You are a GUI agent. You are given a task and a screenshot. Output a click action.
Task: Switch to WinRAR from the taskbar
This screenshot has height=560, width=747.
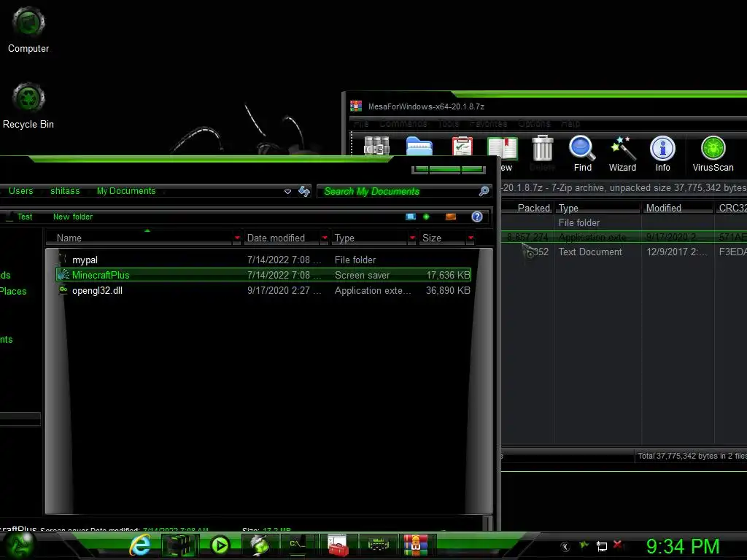pos(415,545)
